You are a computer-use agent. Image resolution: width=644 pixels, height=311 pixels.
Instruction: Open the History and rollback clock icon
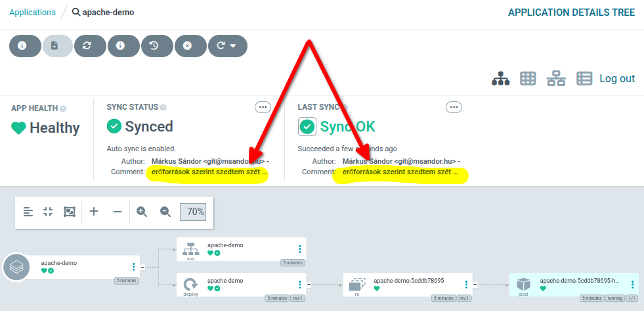(158, 45)
